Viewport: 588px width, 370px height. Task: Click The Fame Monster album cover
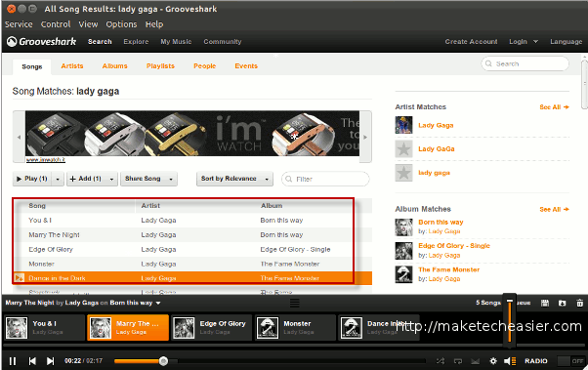[403, 274]
